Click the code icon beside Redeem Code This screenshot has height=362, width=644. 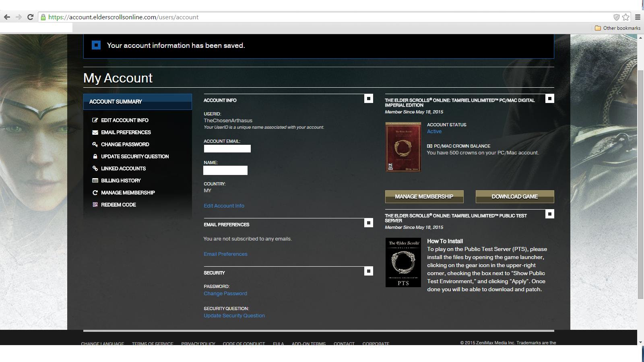click(x=95, y=204)
